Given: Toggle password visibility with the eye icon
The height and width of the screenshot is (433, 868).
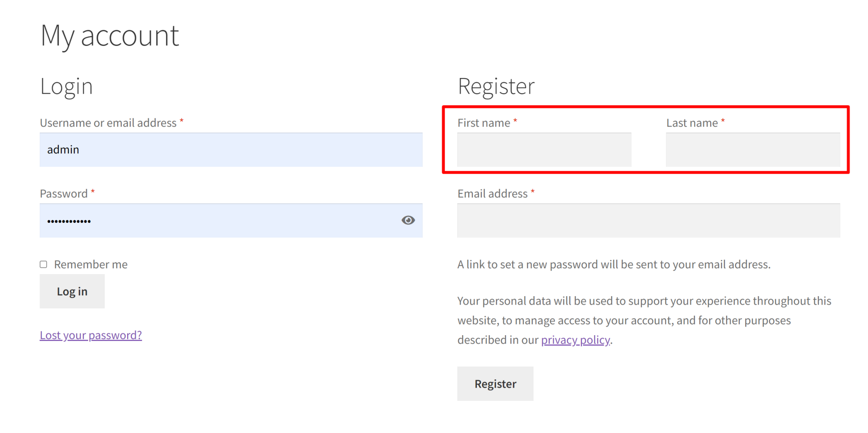Looking at the screenshot, I should coord(408,220).
